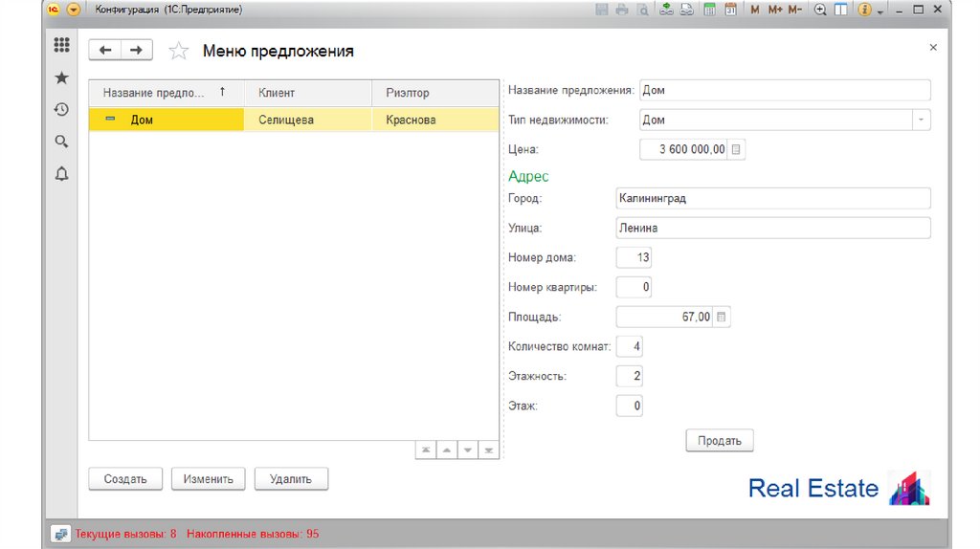Open calculator button in Площадь field

tap(722, 318)
